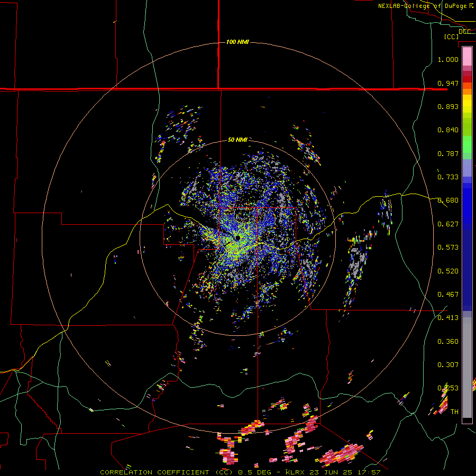Click the KLRX station identifier in caption
Screen dimensions: 476x476
coord(296,472)
